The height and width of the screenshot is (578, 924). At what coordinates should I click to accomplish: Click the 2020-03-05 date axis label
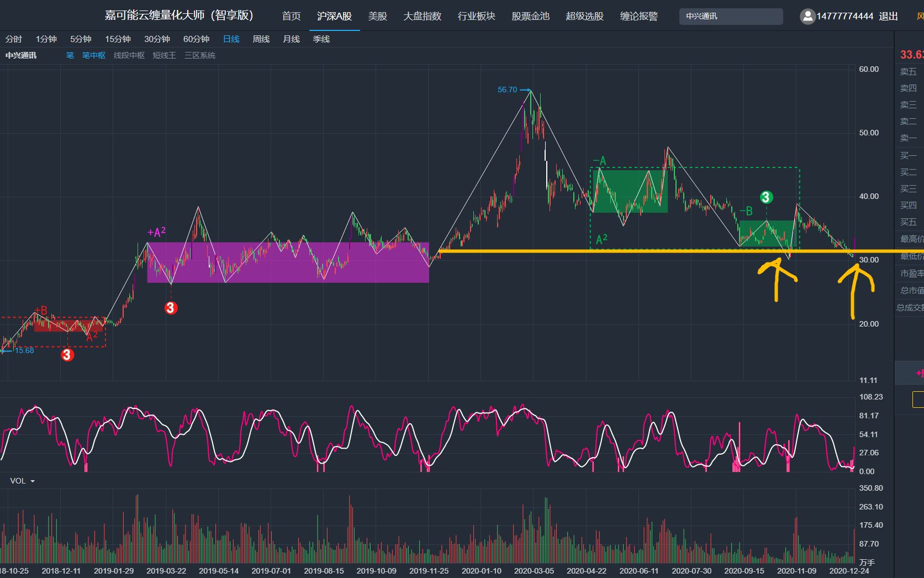[x=534, y=571]
